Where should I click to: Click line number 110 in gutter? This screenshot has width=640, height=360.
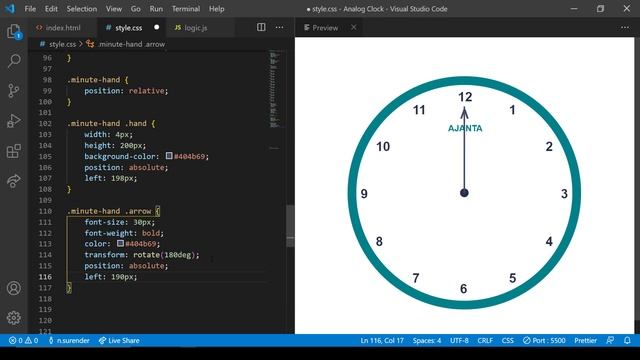(45, 211)
